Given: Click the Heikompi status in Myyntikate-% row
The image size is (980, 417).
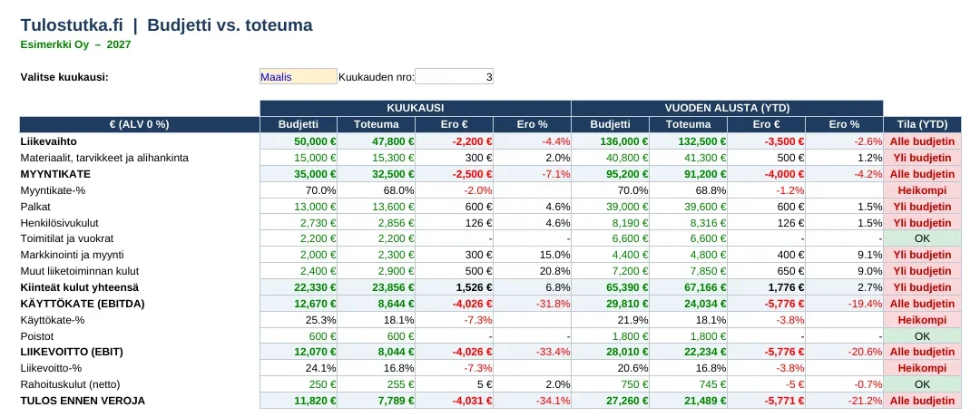Looking at the screenshot, I should [922, 189].
